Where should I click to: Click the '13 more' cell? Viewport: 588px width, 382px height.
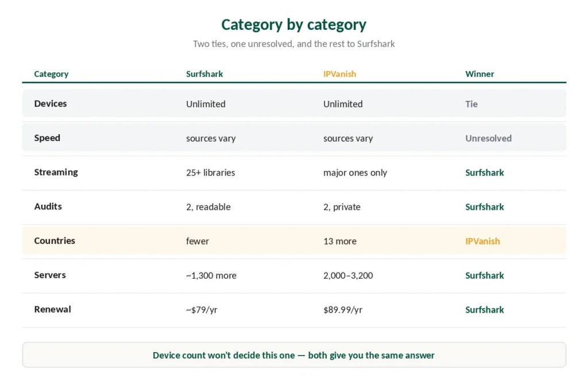click(340, 241)
